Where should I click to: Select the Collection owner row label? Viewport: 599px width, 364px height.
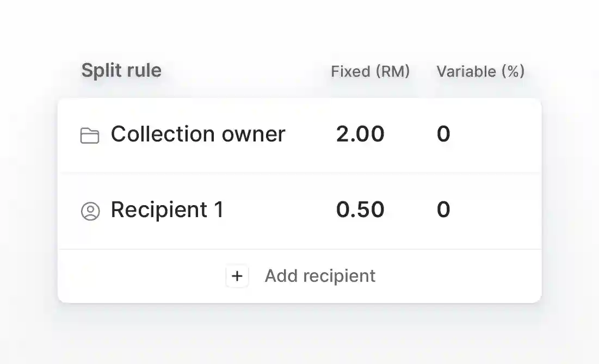198,134
